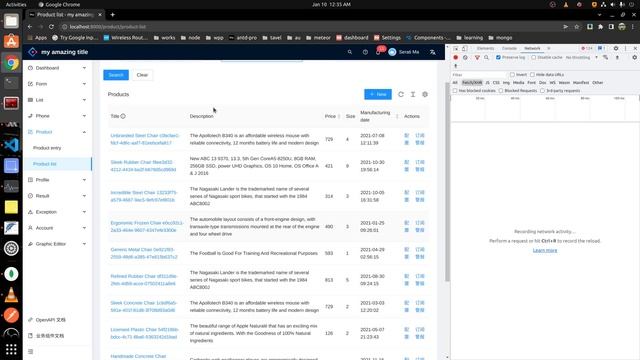Open Unbranded Steel Chair product link
The height and width of the screenshot is (360, 640).
click(144, 139)
